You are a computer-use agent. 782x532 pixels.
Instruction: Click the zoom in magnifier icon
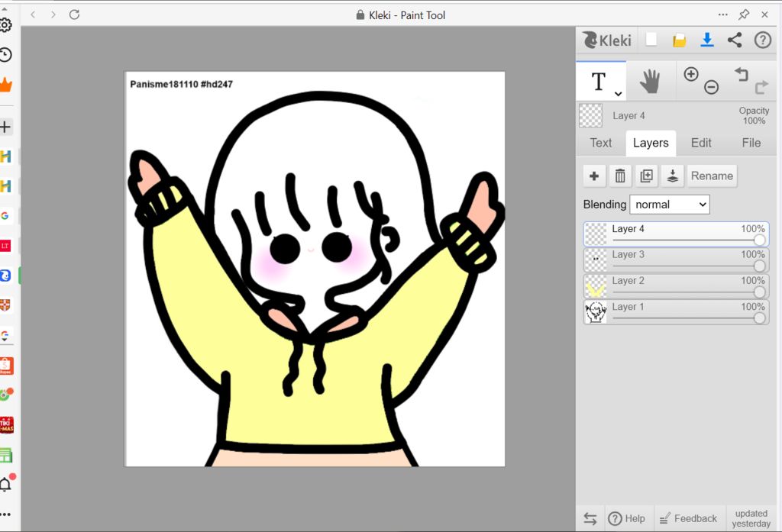pyautogui.click(x=690, y=74)
